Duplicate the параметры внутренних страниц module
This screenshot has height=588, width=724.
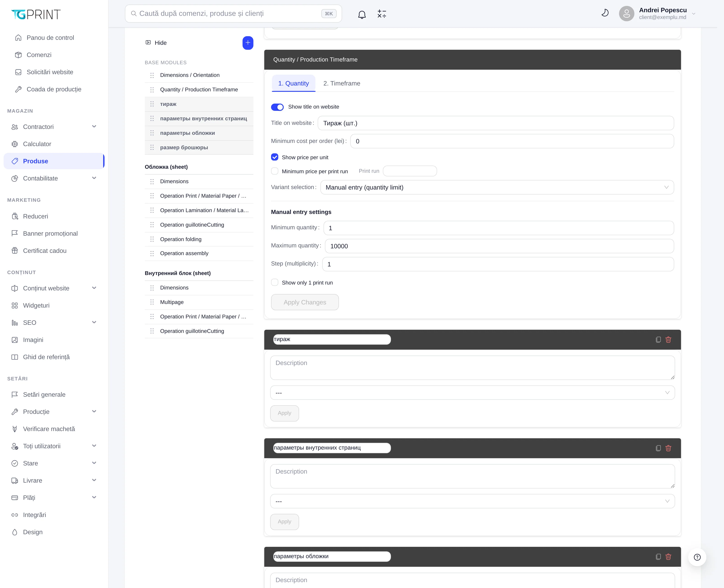click(658, 448)
